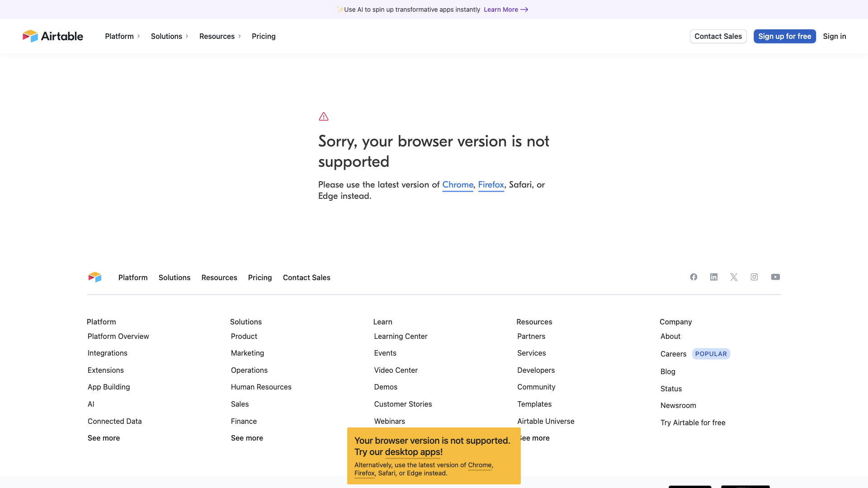Expand the Solutions menu in header
Image resolution: width=868 pixels, height=488 pixels.
click(170, 36)
